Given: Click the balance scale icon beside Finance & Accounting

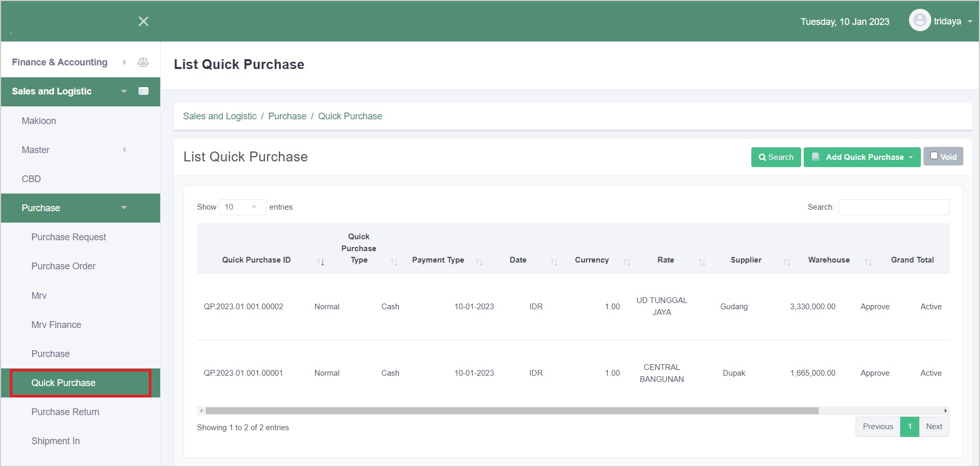Looking at the screenshot, I should tap(143, 62).
